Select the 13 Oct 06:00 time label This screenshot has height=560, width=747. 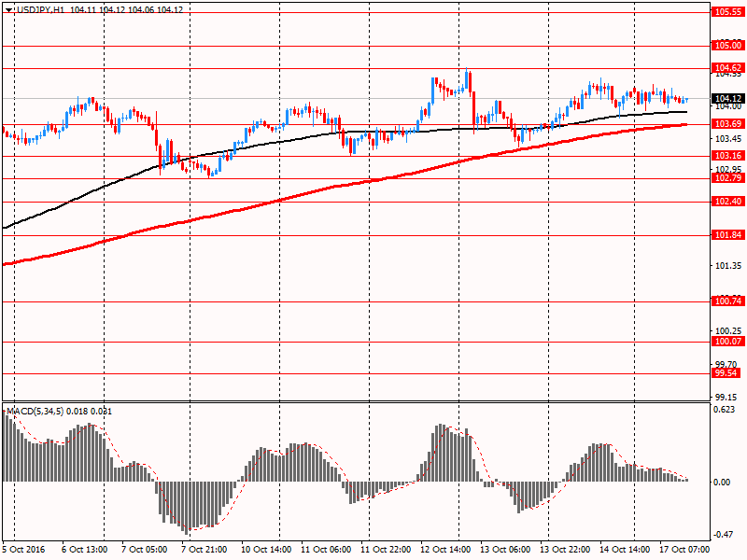(x=505, y=549)
